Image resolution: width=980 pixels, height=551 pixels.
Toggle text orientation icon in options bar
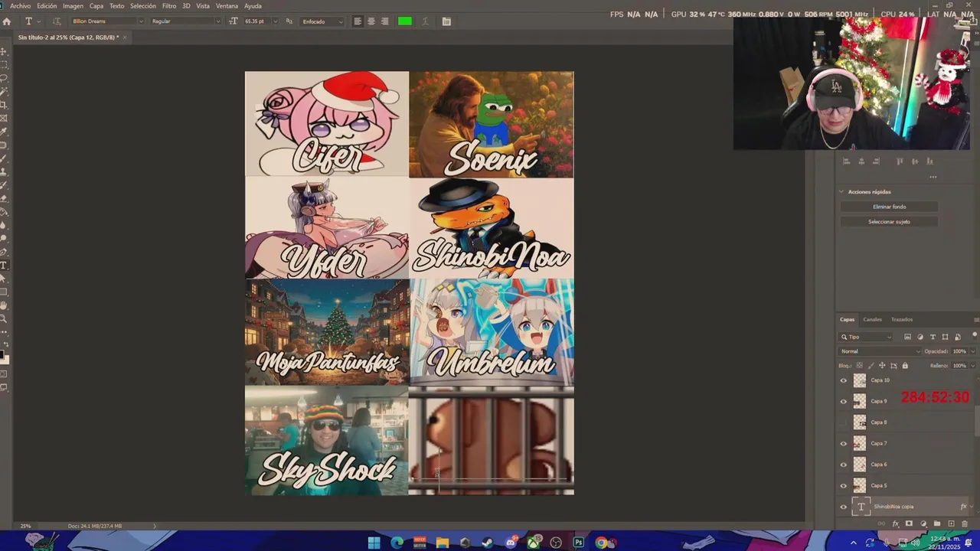[x=57, y=21]
